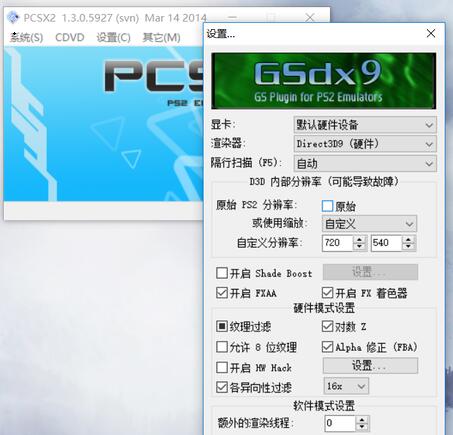The width and height of the screenshot is (453, 435).
Task: Click the GSdx9 plugin banner image
Action: tap(323, 81)
